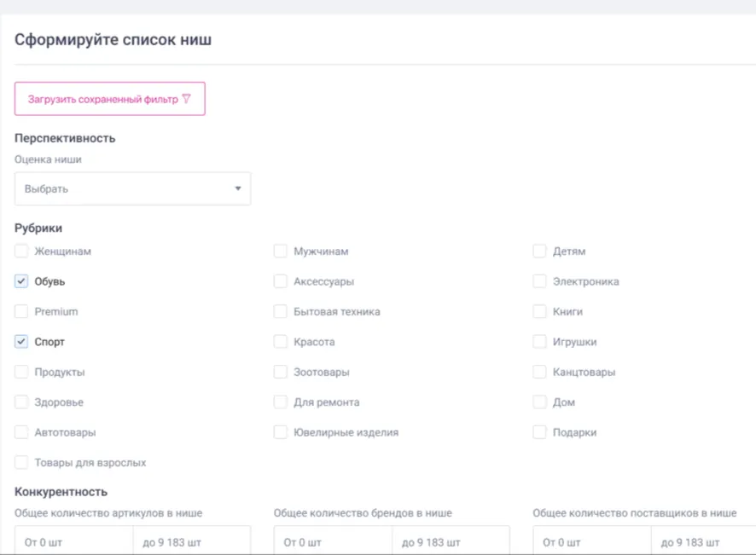
Task: Enable the Электроника checkbox
Action: 539,281
